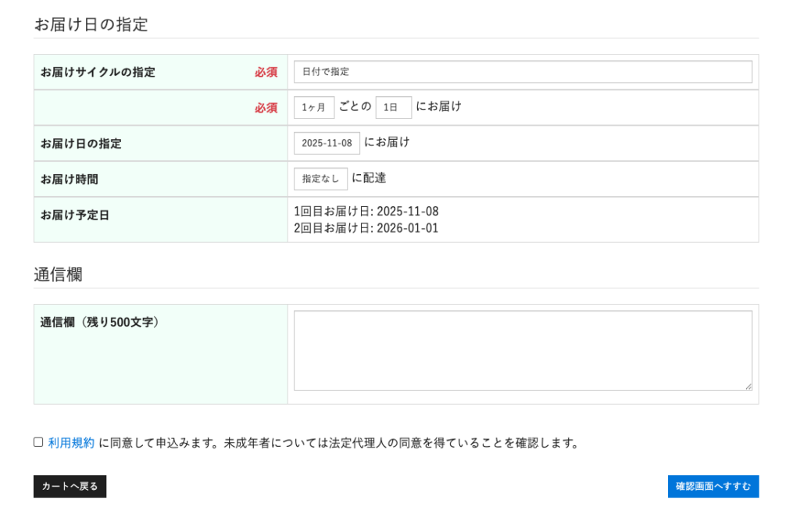800x532 pixels.
Task: Open the 日付で指定 delivery cycle dropdown
Action: click(x=523, y=72)
